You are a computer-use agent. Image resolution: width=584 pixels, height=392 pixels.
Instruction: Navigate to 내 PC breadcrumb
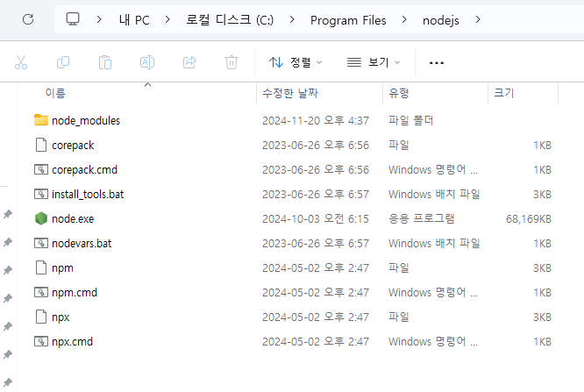[x=134, y=20]
